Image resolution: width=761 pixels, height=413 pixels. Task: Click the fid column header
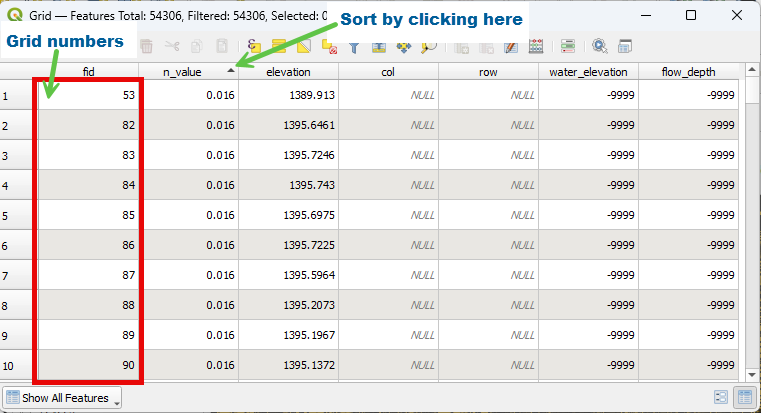(x=88, y=72)
